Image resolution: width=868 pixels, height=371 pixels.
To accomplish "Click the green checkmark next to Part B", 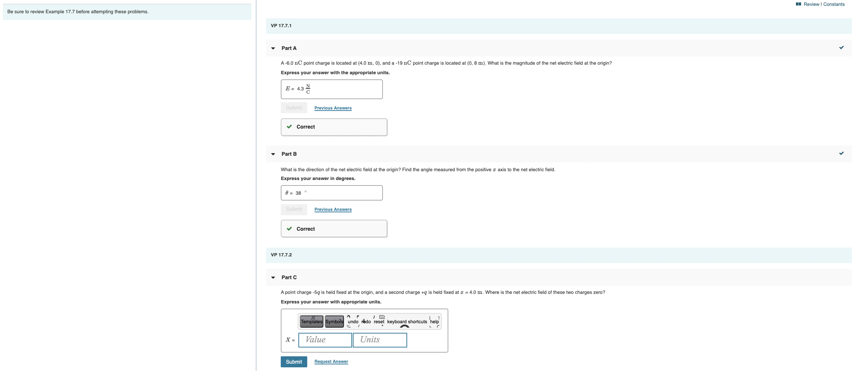I will pyautogui.click(x=842, y=153).
